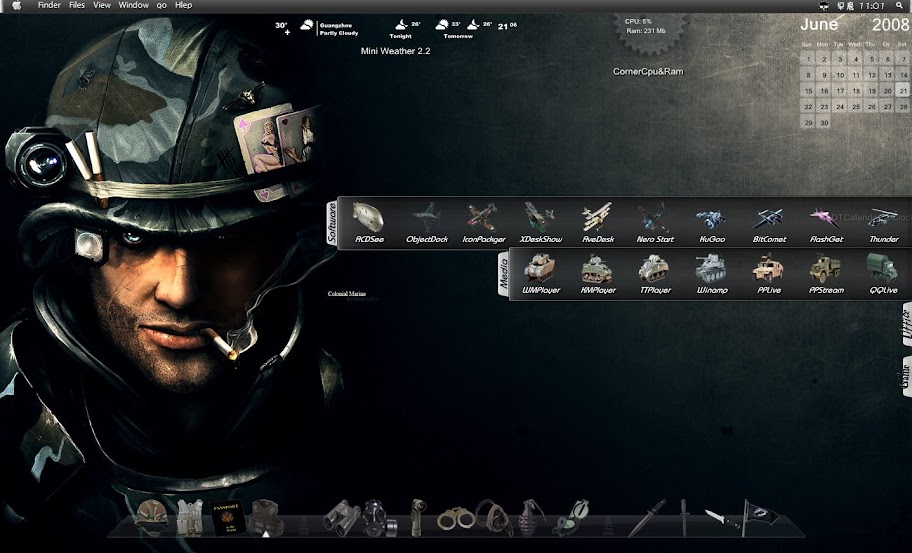The height and width of the screenshot is (553, 912).
Task: Click the Chinese input indicator in menu bar
Action: pyautogui.click(x=846, y=6)
